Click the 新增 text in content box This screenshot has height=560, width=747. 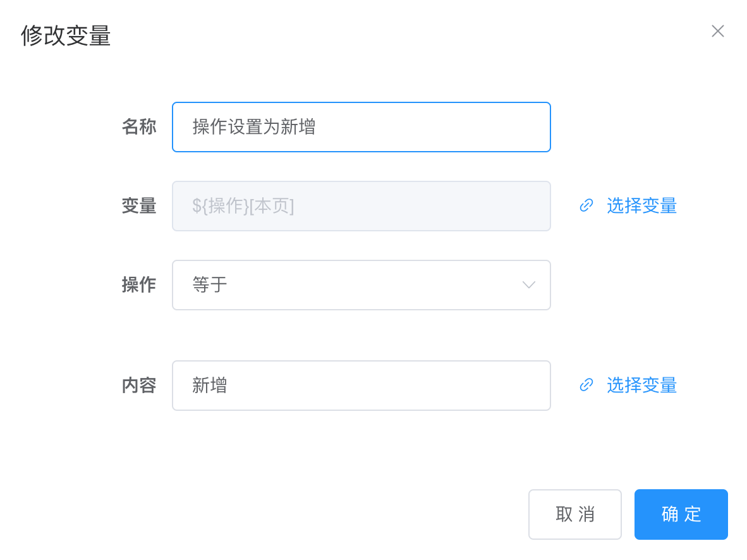click(x=210, y=386)
